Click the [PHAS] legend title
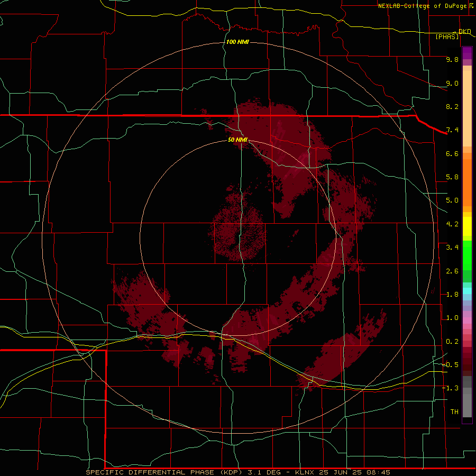Viewport: 476px width, 476px height. click(447, 37)
